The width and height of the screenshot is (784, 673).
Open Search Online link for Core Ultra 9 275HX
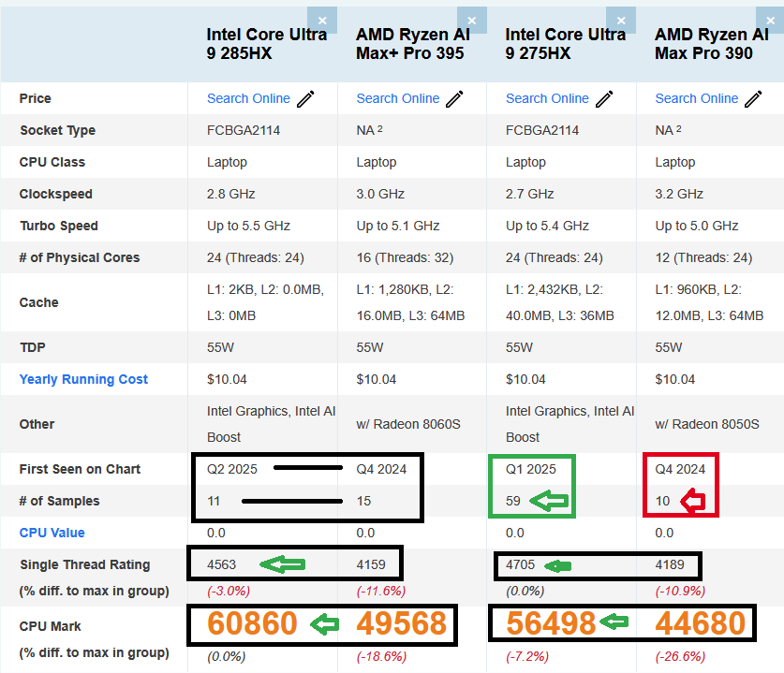(x=547, y=98)
